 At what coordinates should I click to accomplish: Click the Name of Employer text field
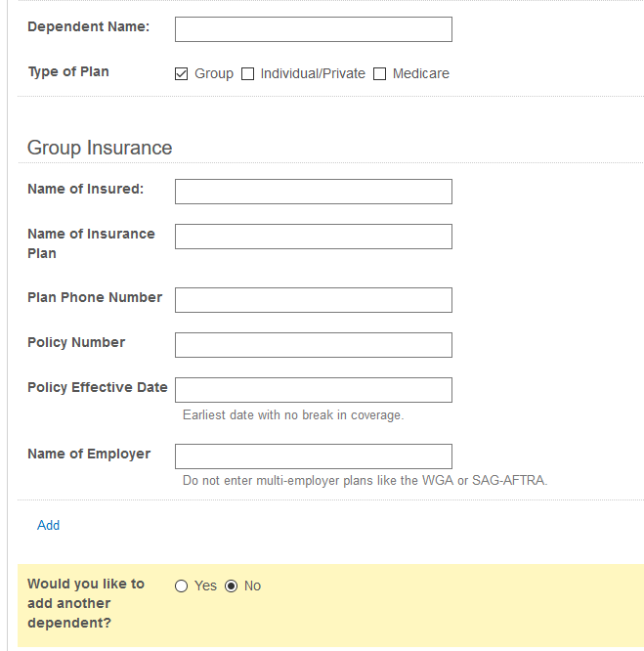(x=313, y=456)
